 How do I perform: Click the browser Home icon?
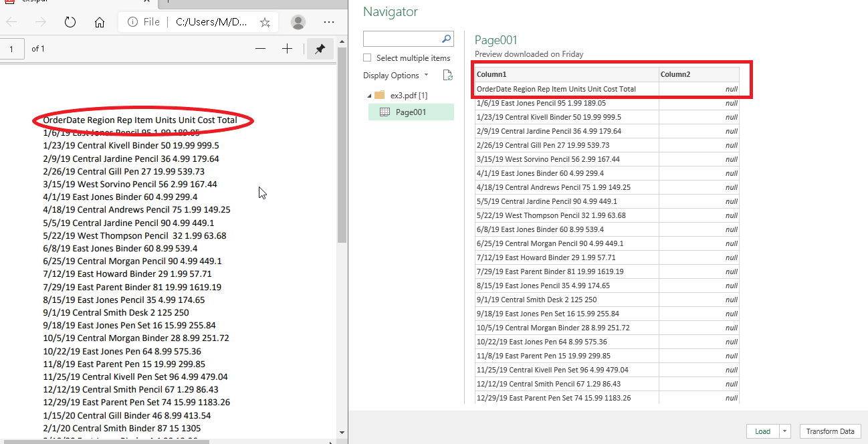[99, 22]
